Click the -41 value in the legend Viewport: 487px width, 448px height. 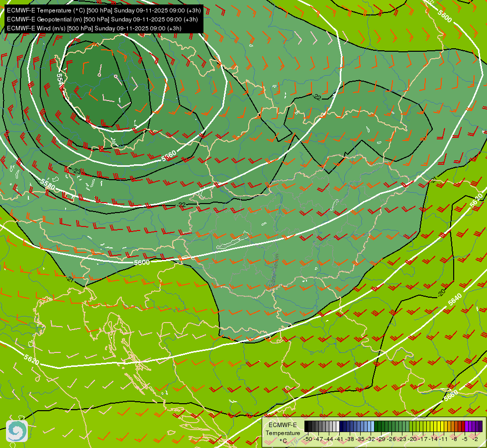pyautogui.click(x=339, y=439)
